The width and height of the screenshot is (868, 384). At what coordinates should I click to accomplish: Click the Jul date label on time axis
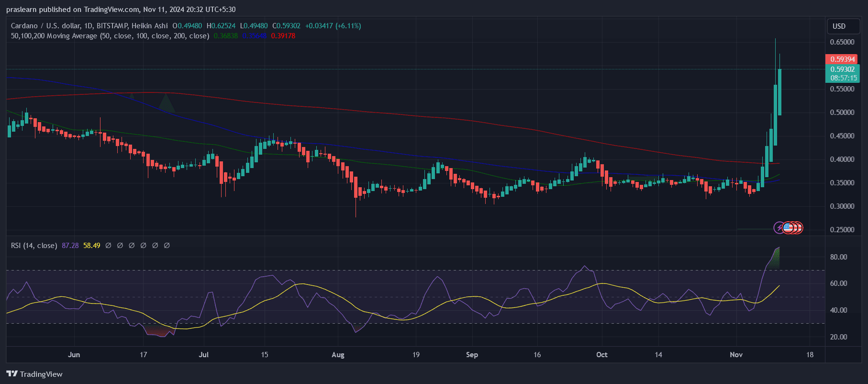(x=204, y=355)
